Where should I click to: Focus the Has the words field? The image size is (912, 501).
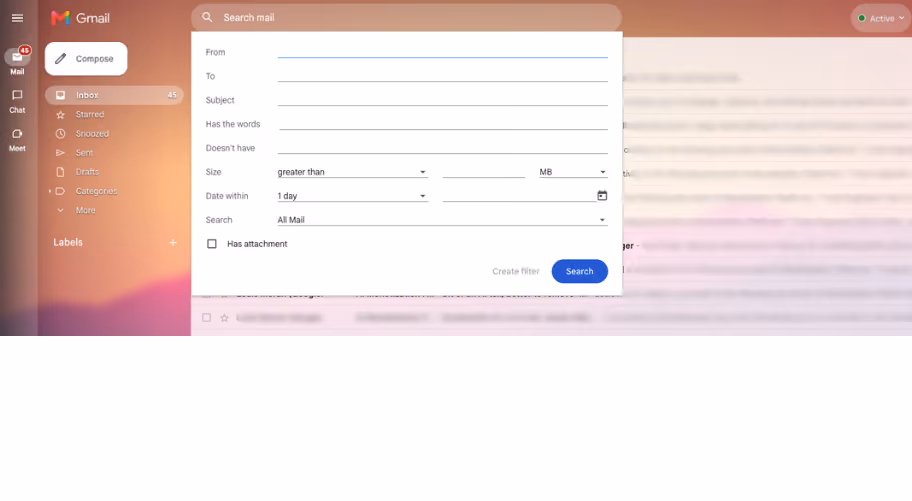click(443, 123)
